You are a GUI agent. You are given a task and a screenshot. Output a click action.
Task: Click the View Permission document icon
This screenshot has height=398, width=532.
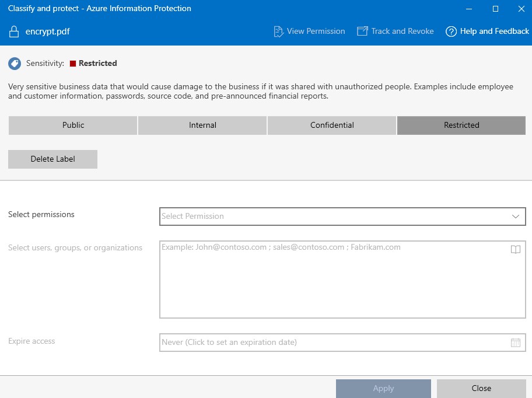pos(278,32)
